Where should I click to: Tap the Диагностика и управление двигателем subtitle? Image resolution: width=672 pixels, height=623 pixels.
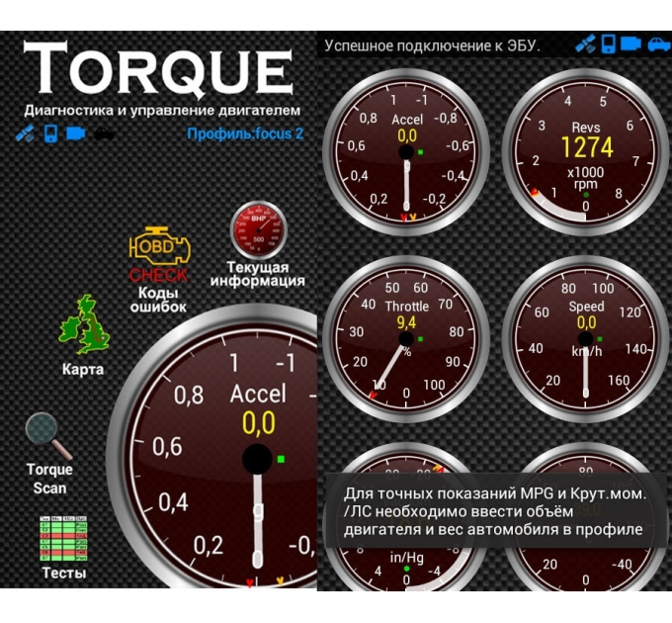coord(162,110)
